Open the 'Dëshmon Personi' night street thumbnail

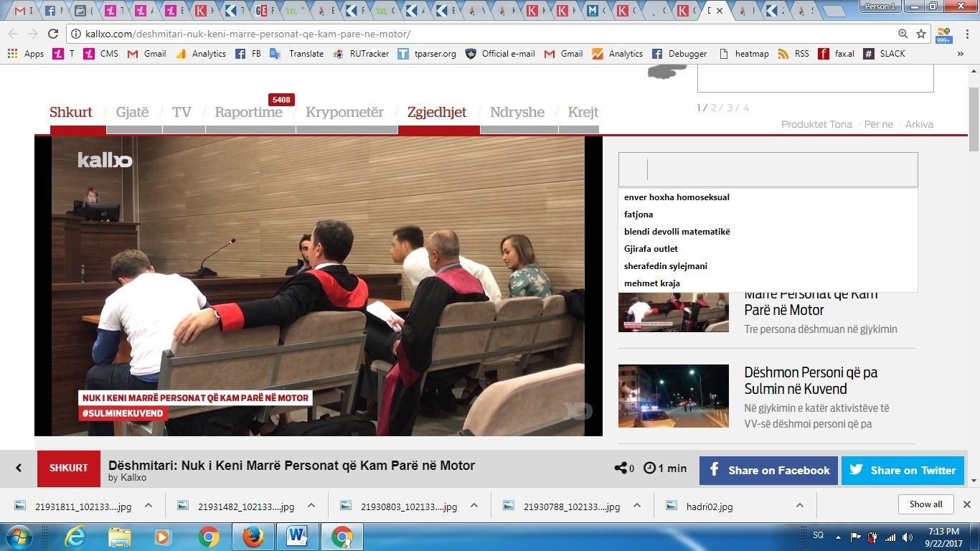[673, 397]
